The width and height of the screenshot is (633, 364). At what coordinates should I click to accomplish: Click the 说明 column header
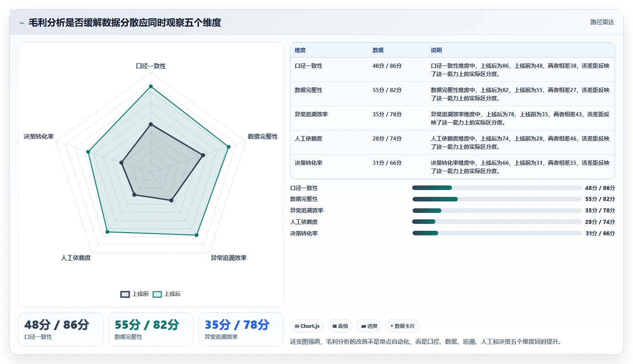[x=436, y=50]
